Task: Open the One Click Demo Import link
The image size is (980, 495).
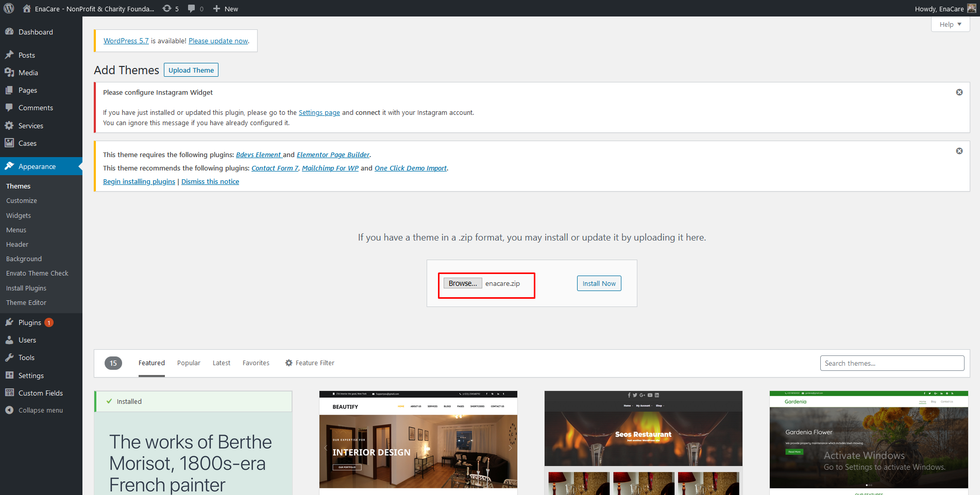Action: [411, 168]
